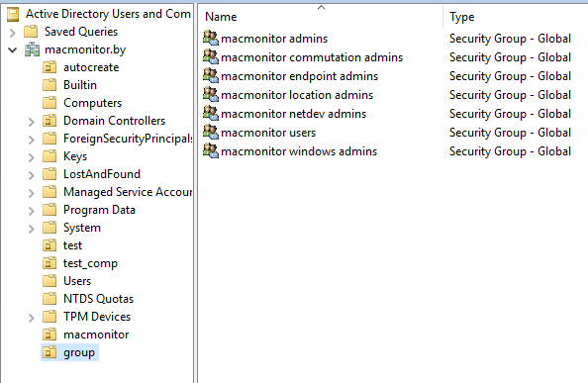Click the Saved Queries folder icon

coord(31,32)
